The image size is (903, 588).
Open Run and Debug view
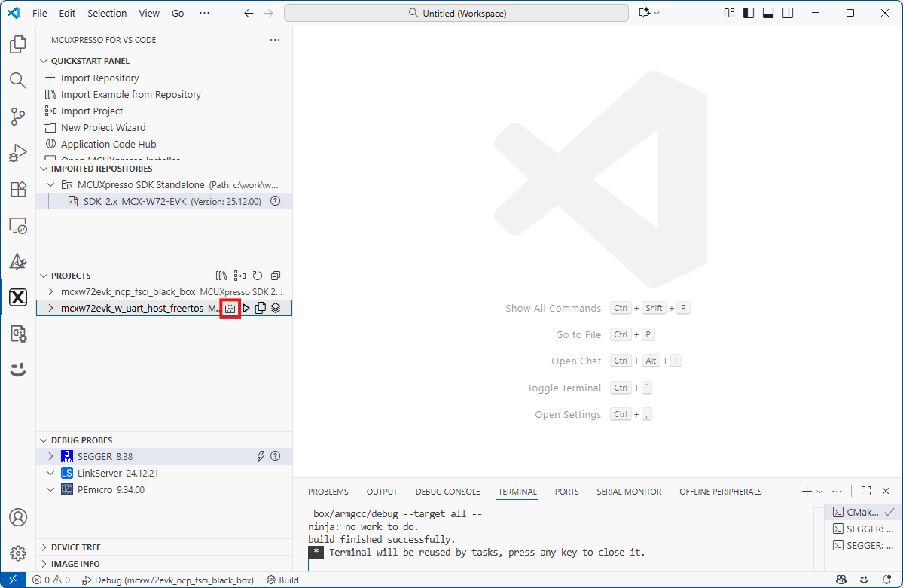[x=18, y=153]
